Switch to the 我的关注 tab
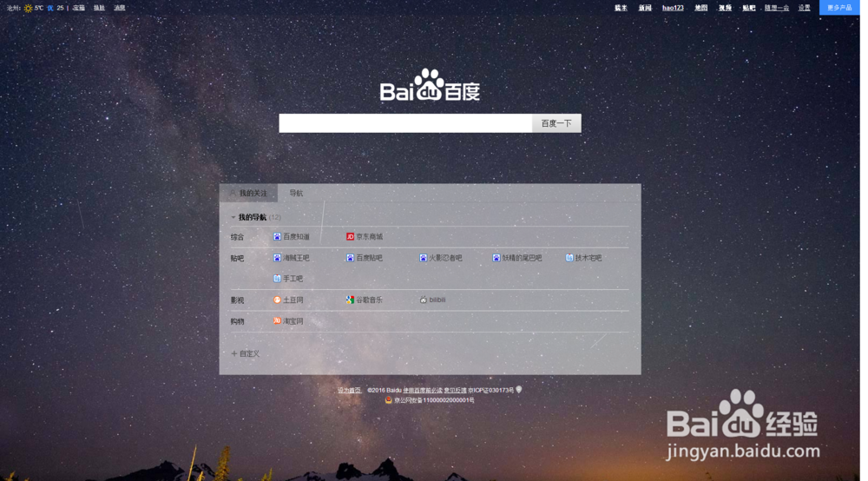This screenshot has height=481, width=868. (x=248, y=193)
